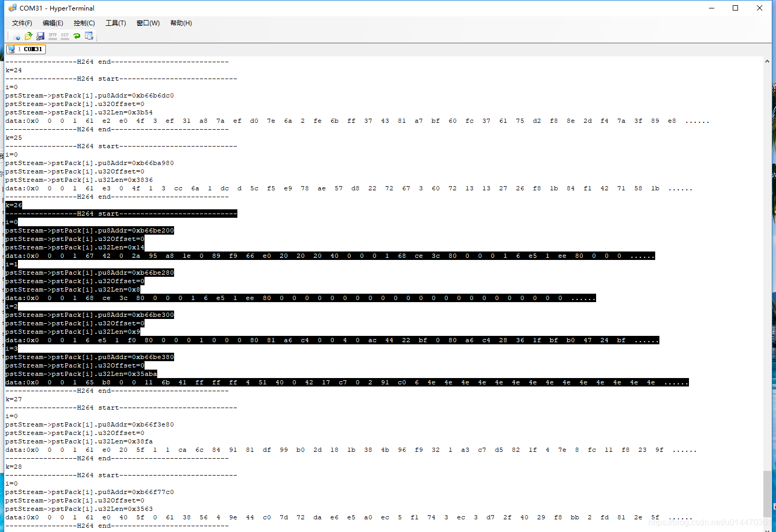
Task: Click the log/capture window toolbar icon
Action: click(89, 36)
